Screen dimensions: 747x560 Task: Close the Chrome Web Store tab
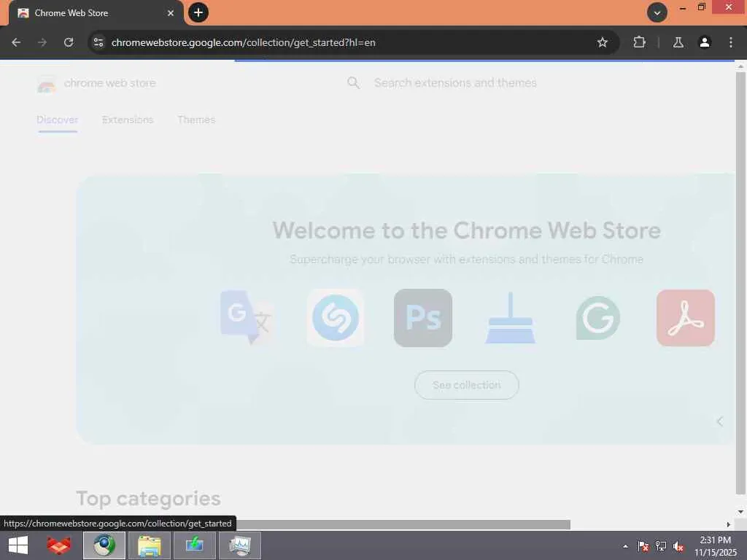171,13
